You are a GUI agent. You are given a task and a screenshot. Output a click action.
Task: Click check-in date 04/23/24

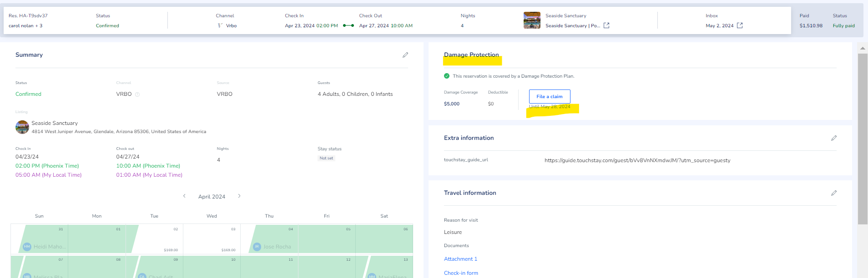[x=27, y=157]
